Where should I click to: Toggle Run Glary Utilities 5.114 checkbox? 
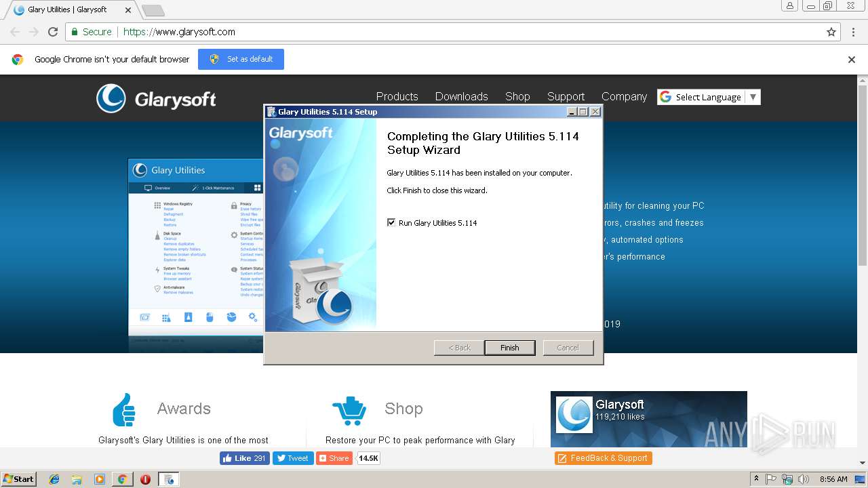(391, 222)
